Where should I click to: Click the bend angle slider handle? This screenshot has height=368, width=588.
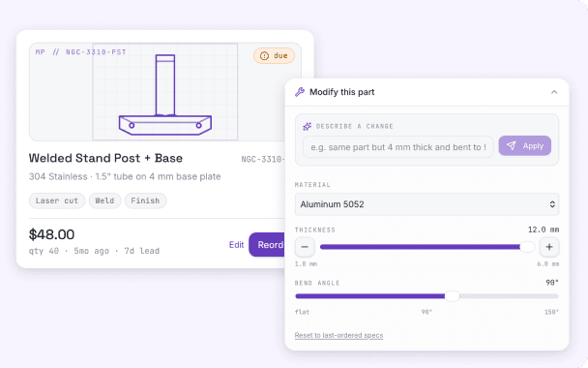[x=452, y=296]
